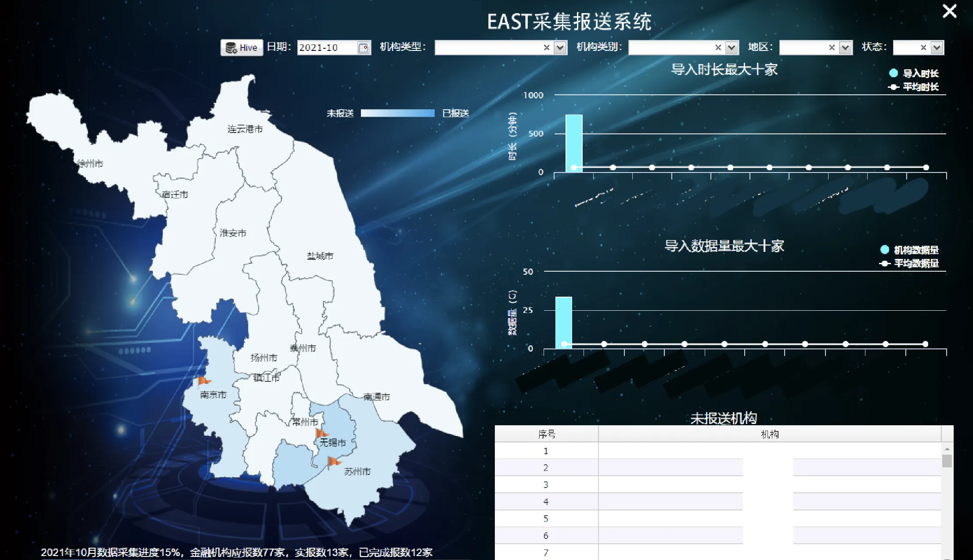Open the date picker calendar icon
The image size is (973, 560).
tap(363, 47)
